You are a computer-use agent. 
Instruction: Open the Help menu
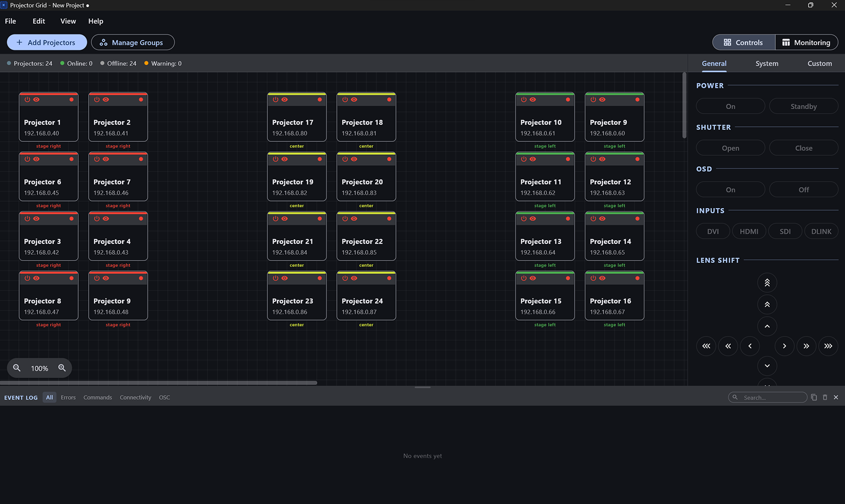pyautogui.click(x=96, y=21)
